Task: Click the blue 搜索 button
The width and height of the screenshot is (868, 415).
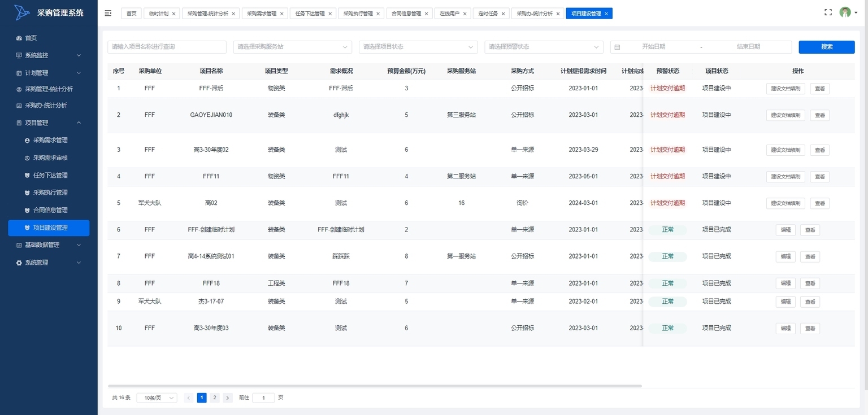Action: pos(826,47)
